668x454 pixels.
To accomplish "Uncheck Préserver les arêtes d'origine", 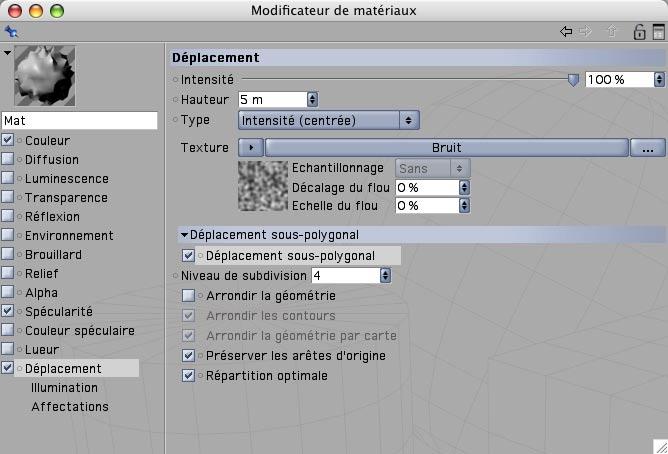I will 188,356.
